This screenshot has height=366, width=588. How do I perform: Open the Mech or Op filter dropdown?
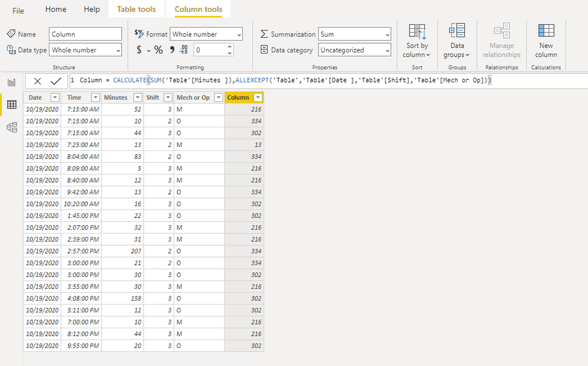[x=218, y=98]
